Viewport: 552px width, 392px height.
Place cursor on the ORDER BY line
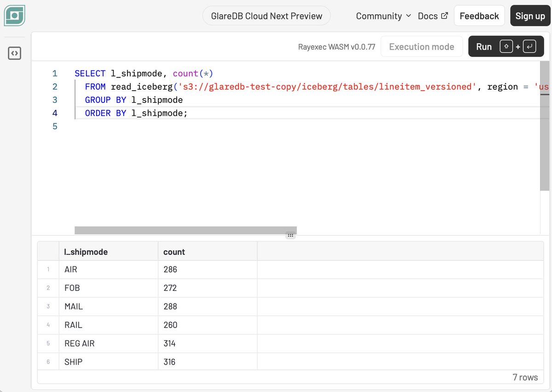[x=136, y=113]
